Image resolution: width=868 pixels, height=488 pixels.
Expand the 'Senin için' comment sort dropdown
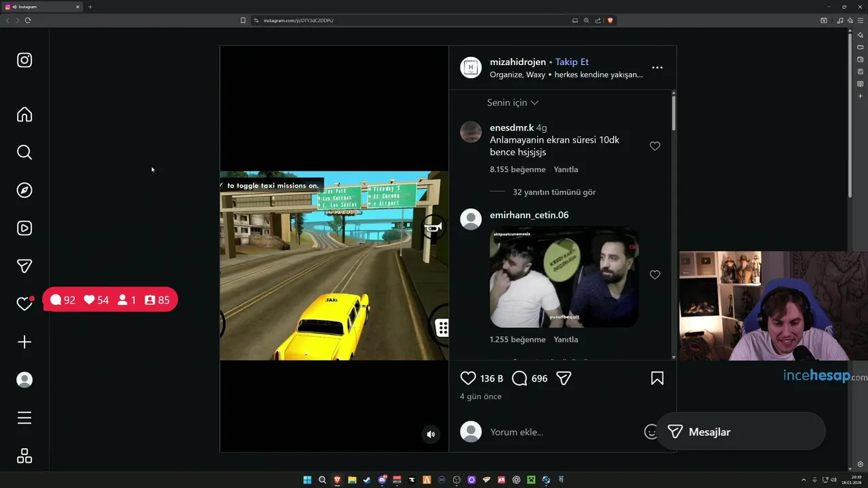pyautogui.click(x=513, y=102)
